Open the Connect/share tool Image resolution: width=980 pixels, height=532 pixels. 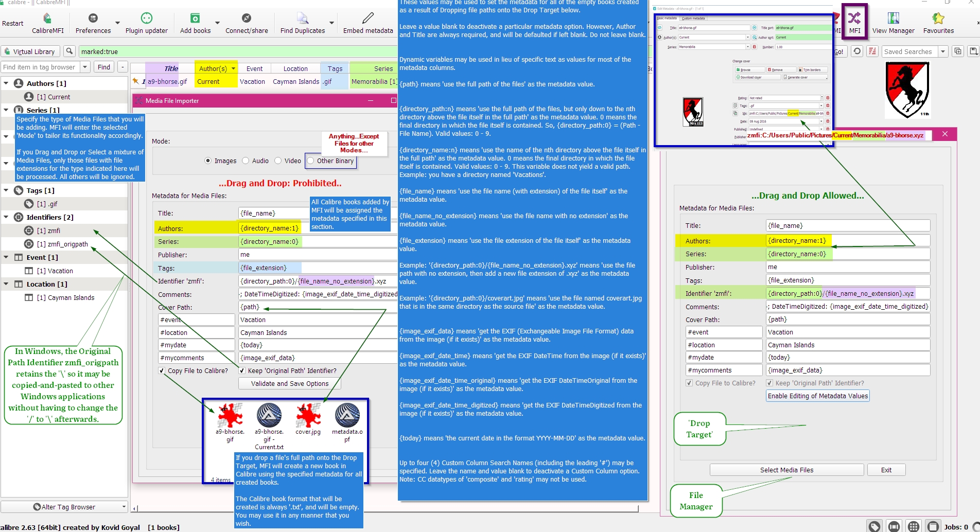[247, 23]
